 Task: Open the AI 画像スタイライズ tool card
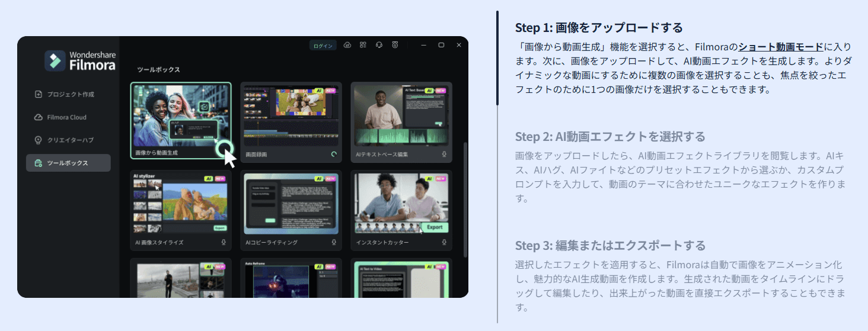point(181,210)
